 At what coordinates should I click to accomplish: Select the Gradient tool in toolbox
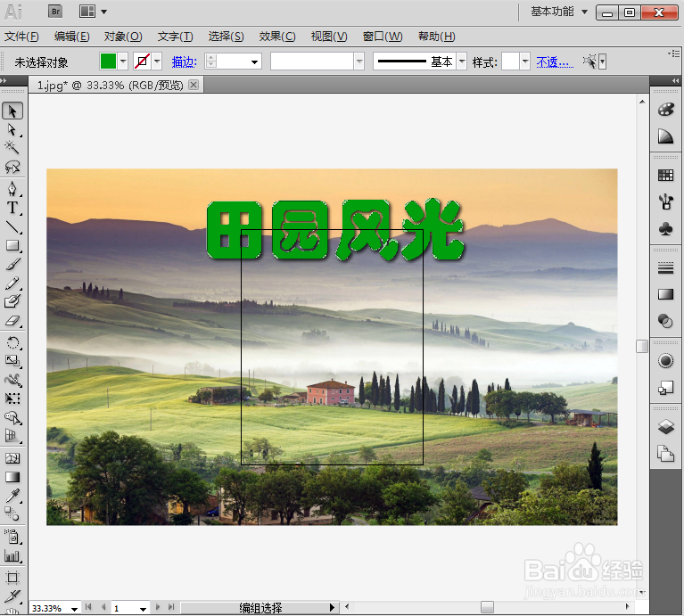(12, 477)
